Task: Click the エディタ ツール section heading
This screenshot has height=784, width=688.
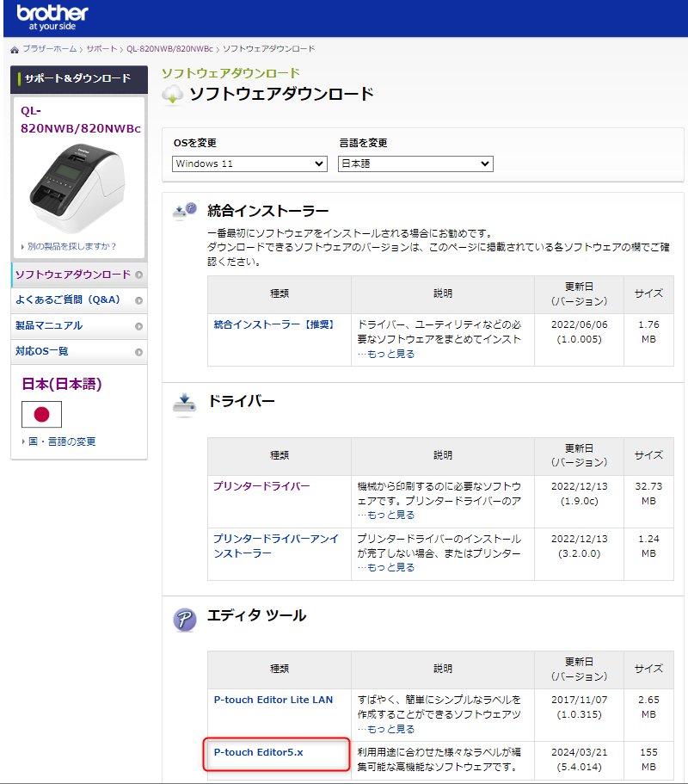Action: (x=257, y=615)
